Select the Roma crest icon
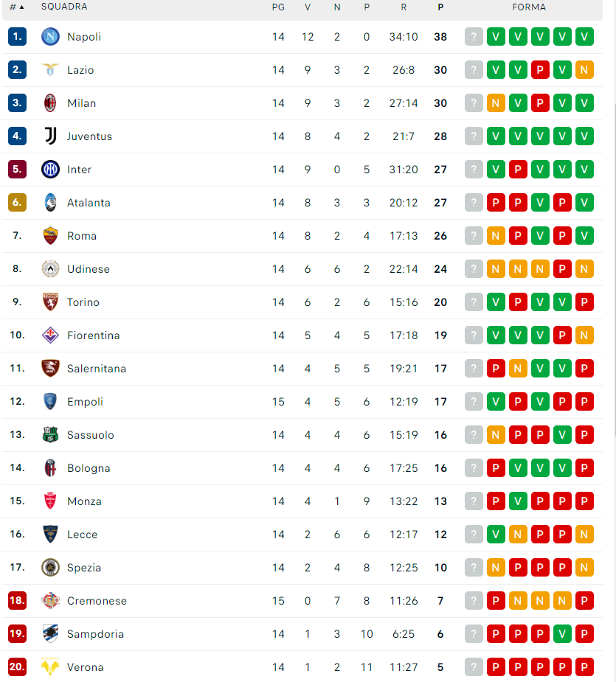The image size is (616, 682). [x=50, y=236]
